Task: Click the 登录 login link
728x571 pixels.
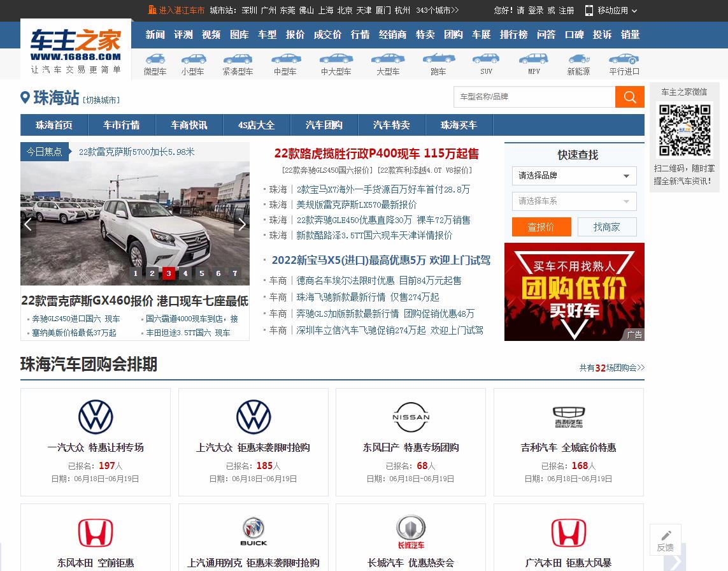Action: [536, 10]
